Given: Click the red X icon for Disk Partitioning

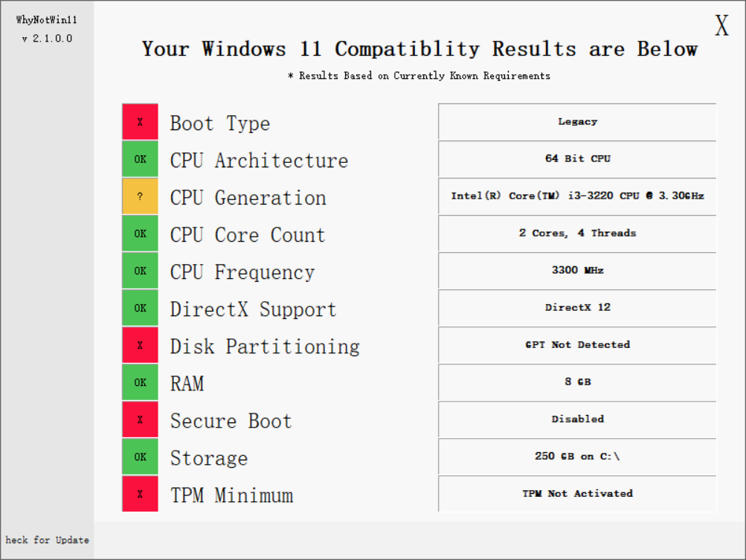Looking at the screenshot, I should [x=140, y=344].
